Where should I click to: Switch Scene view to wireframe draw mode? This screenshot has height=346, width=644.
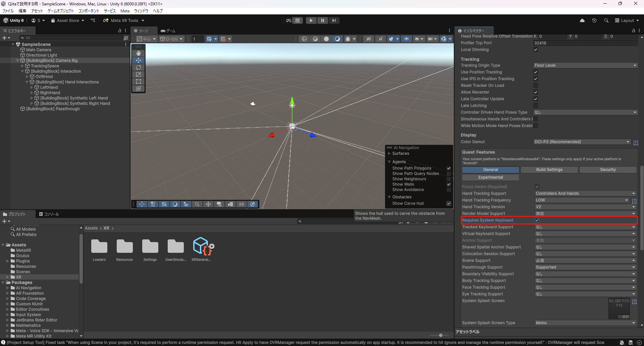click(x=304, y=39)
